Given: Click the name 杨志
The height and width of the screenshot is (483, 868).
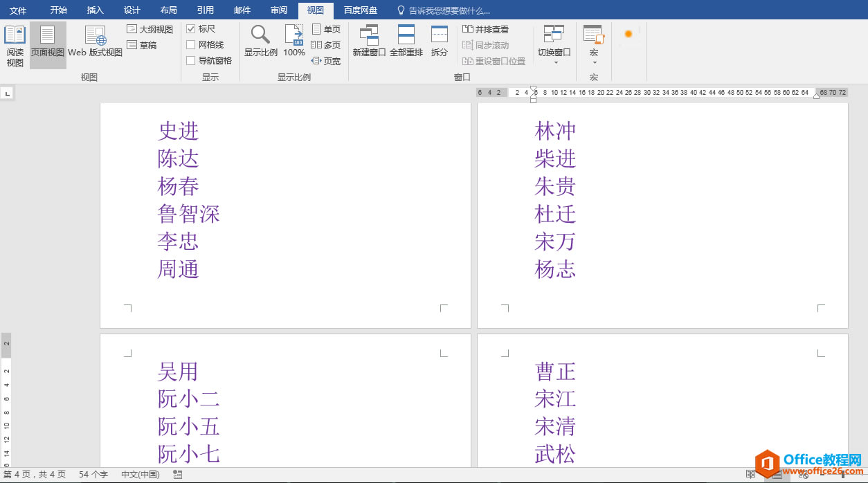Looking at the screenshot, I should pos(555,269).
